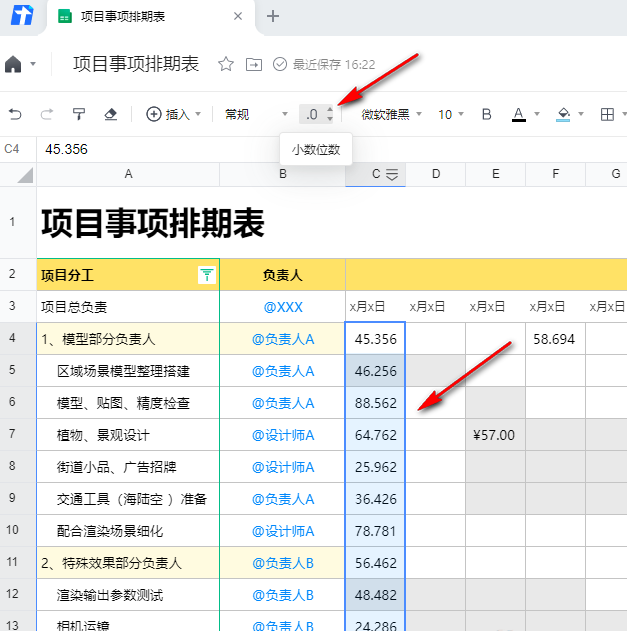Open a new tab with plus button
This screenshot has height=631, width=627.
click(x=273, y=16)
